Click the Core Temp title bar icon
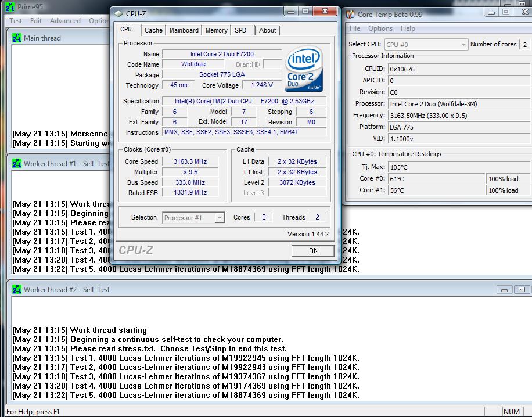The width and height of the screenshot is (532, 417). coord(350,15)
